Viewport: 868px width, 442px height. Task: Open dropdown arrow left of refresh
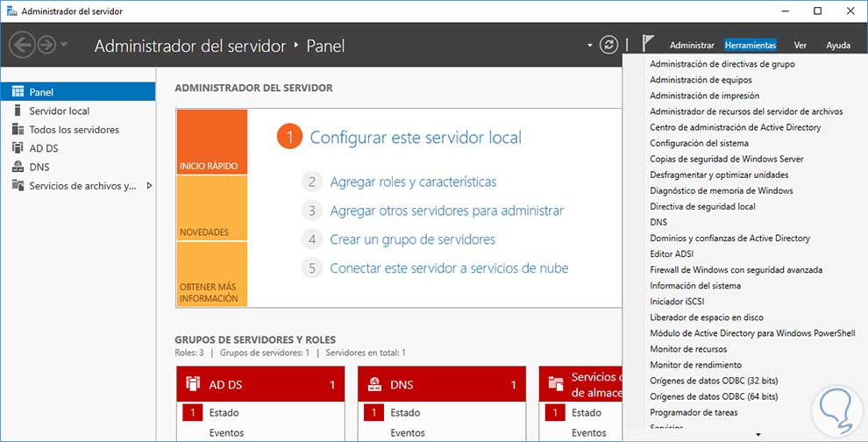coord(589,46)
